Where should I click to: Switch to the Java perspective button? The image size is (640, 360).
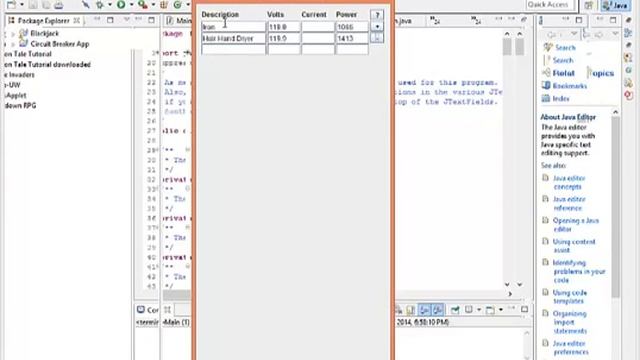pyautogui.click(x=616, y=5)
